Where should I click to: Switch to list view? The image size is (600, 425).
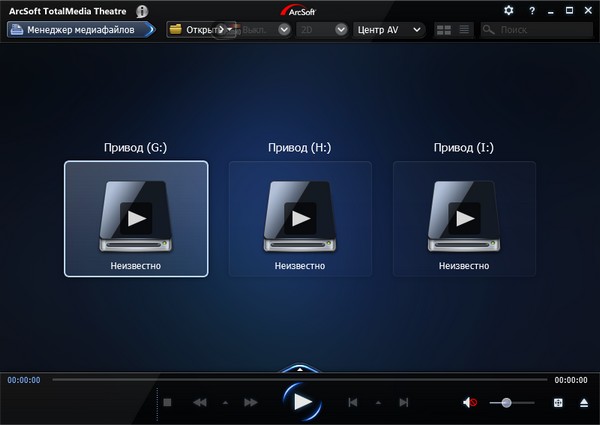(x=465, y=30)
